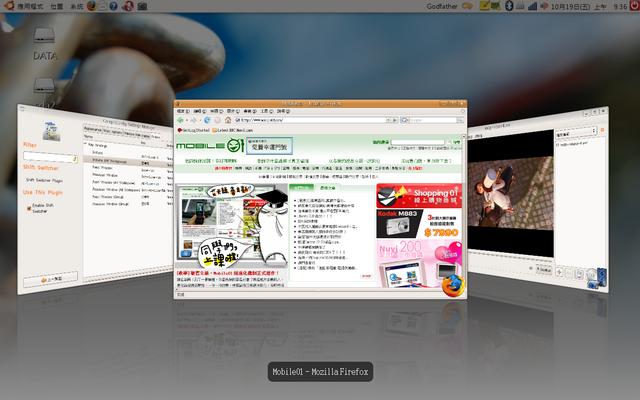Toggle Enable Shift Switcher checkbox

click(29, 208)
